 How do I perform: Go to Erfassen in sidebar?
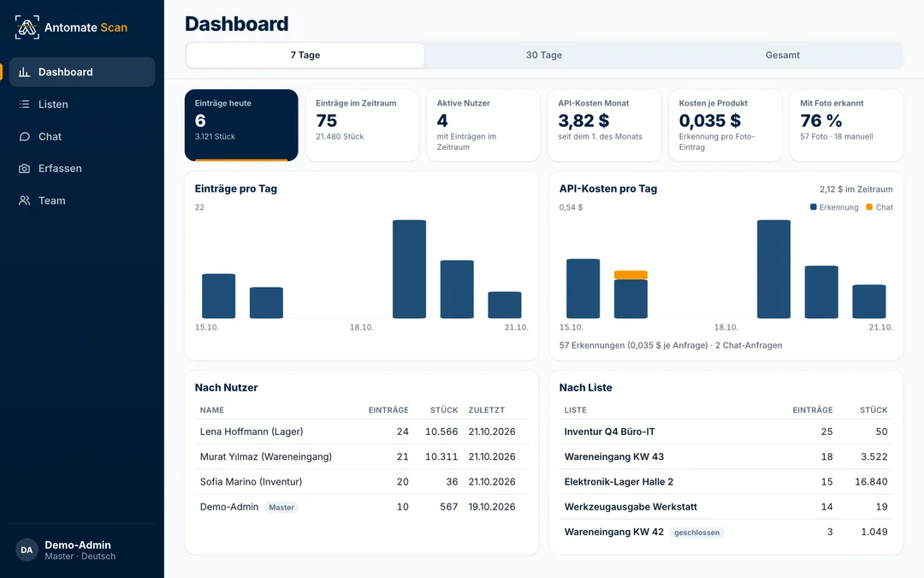pyautogui.click(x=82, y=169)
